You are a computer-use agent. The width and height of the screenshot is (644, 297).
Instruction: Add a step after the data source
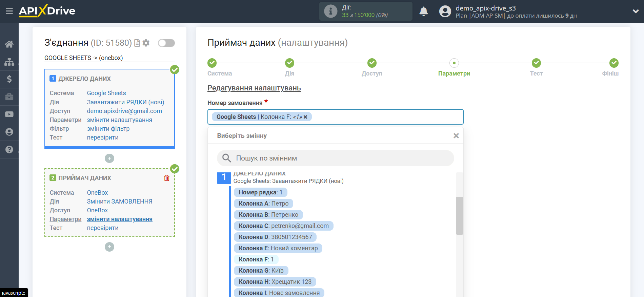click(x=109, y=158)
